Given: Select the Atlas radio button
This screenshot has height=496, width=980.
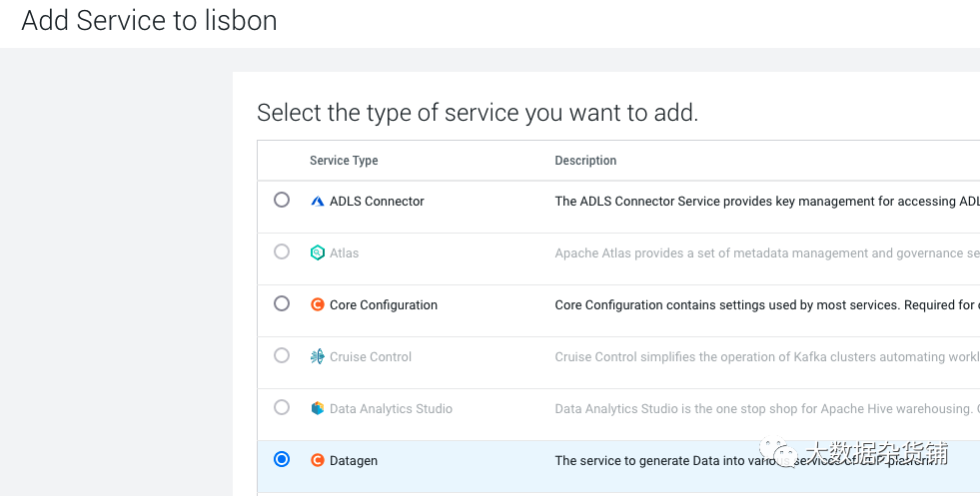Looking at the screenshot, I should click(282, 251).
